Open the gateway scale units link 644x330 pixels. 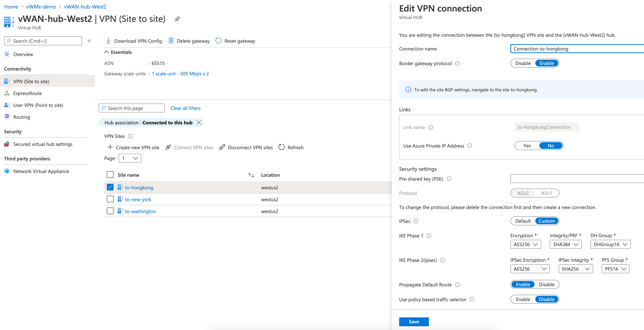[180, 73]
